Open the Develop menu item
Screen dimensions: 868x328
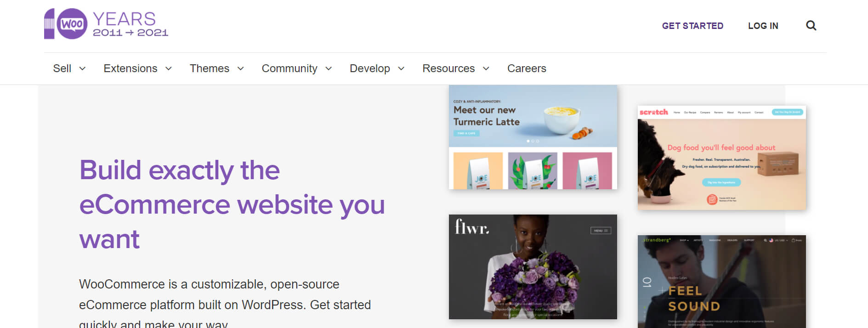pyautogui.click(x=370, y=68)
